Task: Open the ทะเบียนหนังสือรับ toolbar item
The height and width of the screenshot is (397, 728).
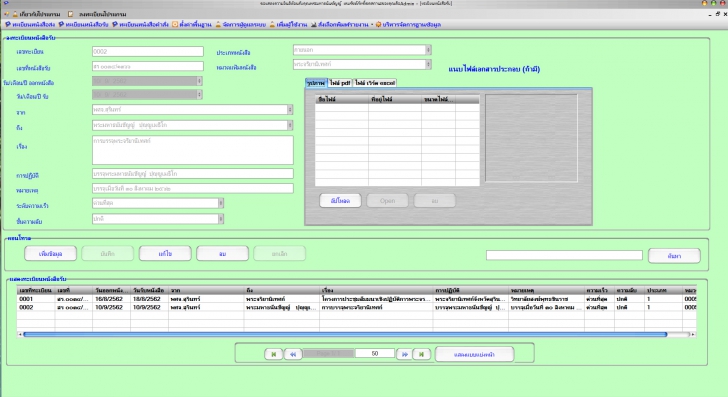Action: coord(84,24)
